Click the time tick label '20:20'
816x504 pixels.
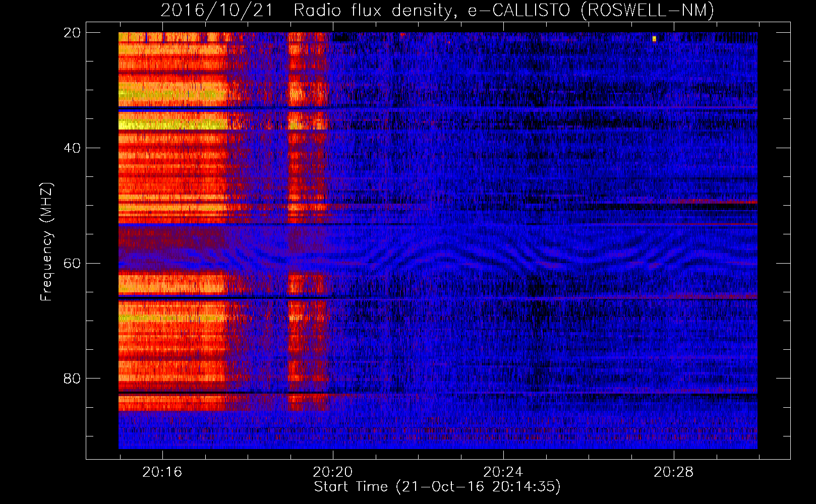pyautogui.click(x=333, y=472)
